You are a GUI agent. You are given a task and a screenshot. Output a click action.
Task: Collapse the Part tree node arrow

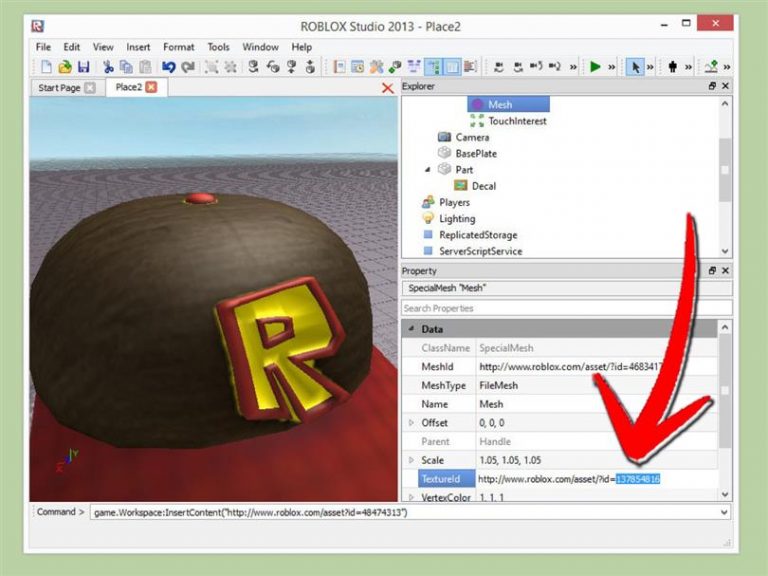coord(428,169)
